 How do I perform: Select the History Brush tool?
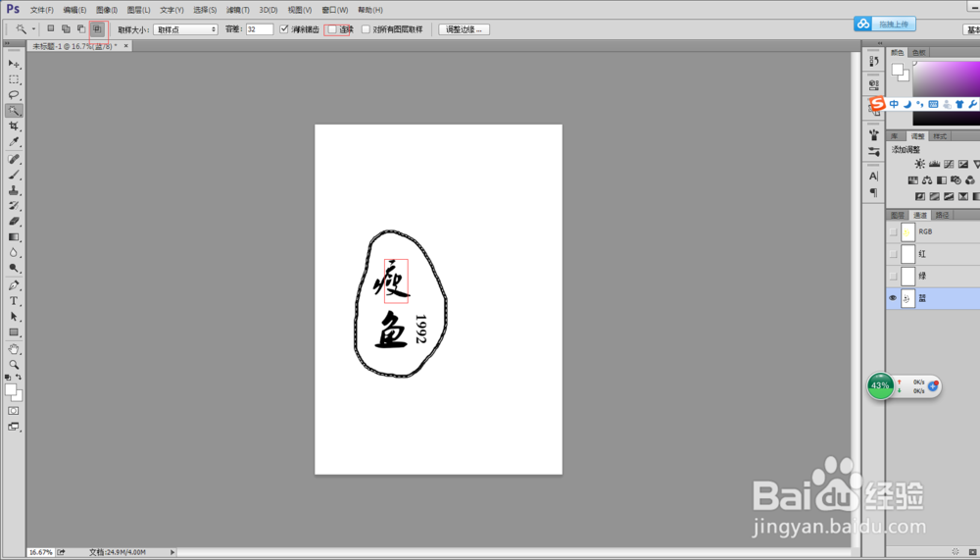click(14, 206)
